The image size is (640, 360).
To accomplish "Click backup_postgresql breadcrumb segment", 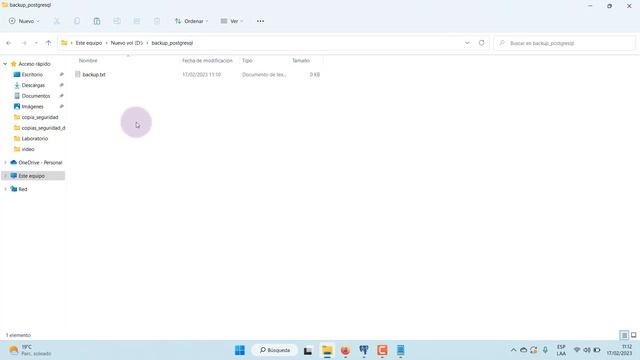I will [172, 43].
